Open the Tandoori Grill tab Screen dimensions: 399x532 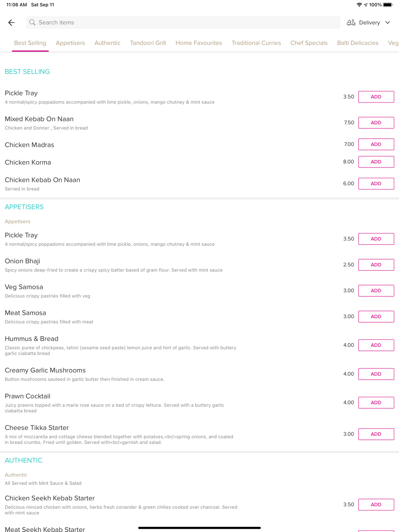click(148, 43)
